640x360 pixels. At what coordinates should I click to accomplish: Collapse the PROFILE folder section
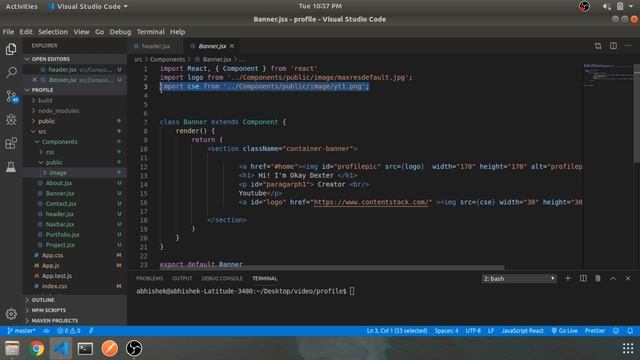75,90
